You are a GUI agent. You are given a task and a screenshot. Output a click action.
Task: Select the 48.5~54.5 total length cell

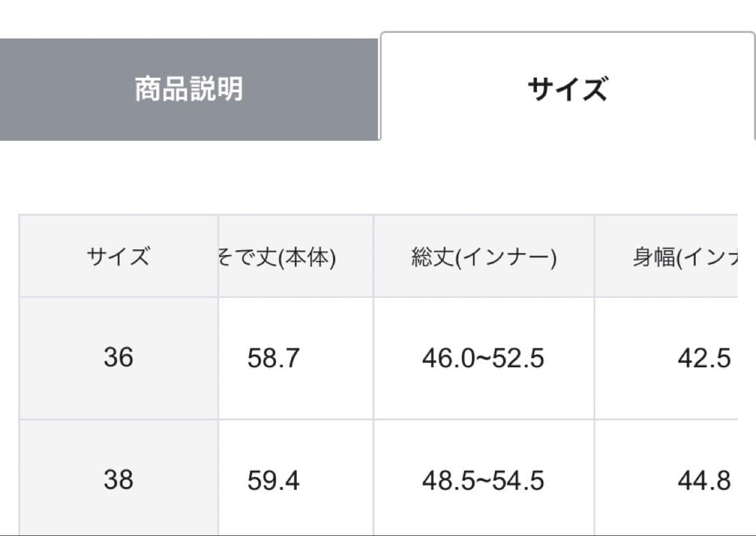[483, 481]
